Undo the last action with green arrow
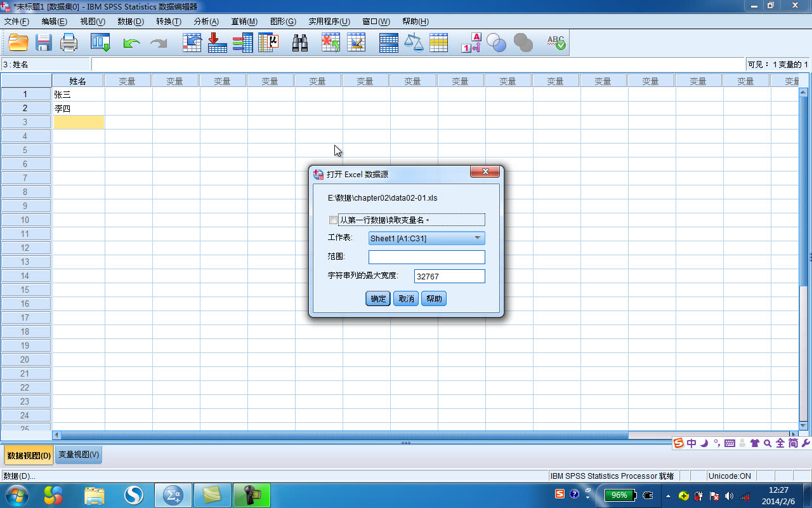Screen dimensions: 812x508 tap(131, 43)
